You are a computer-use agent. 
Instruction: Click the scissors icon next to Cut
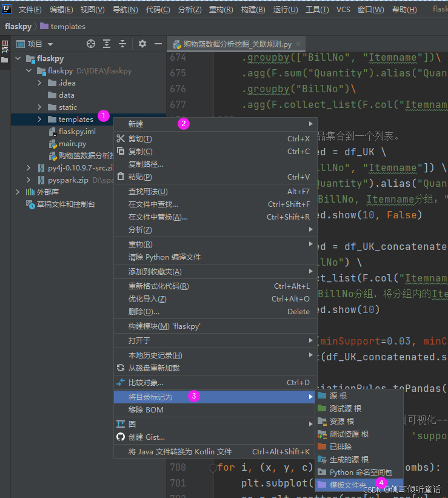point(121,138)
